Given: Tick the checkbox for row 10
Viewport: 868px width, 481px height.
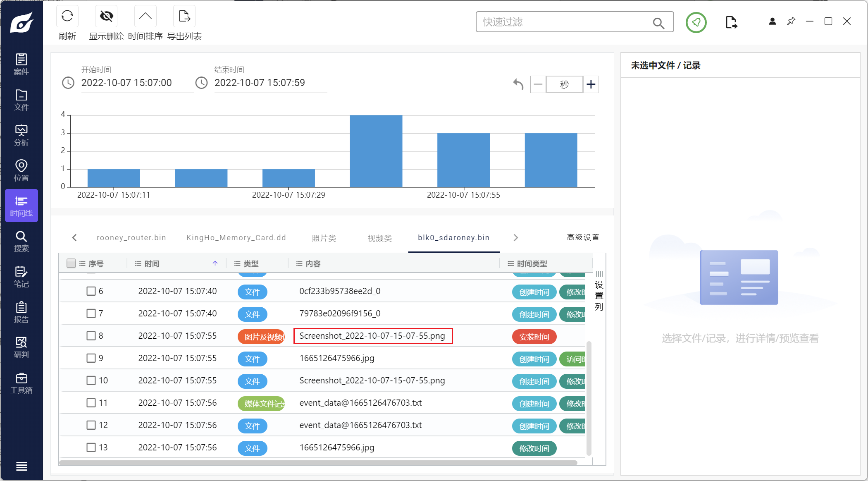Looking at the screenshot, I should (91, 380).
